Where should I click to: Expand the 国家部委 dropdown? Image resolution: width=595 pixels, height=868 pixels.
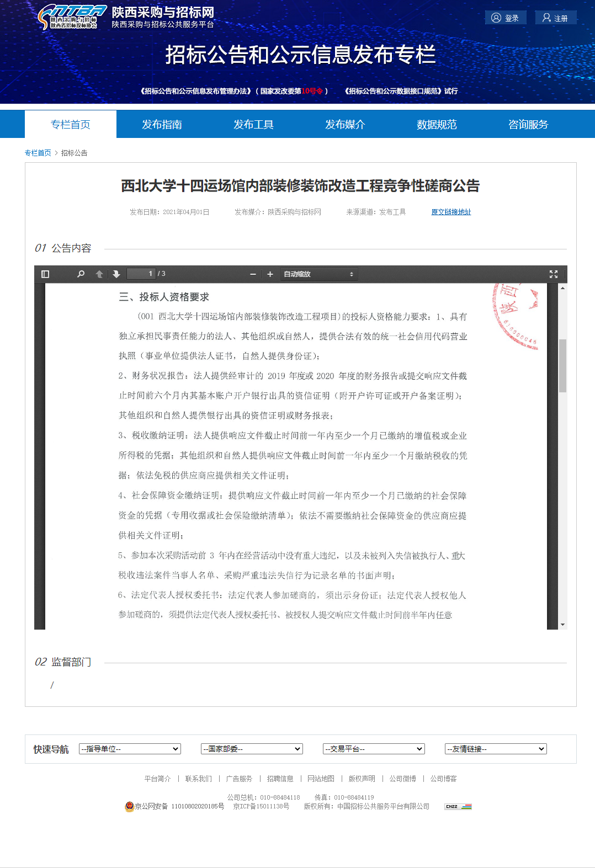click(x=252, y=749)
